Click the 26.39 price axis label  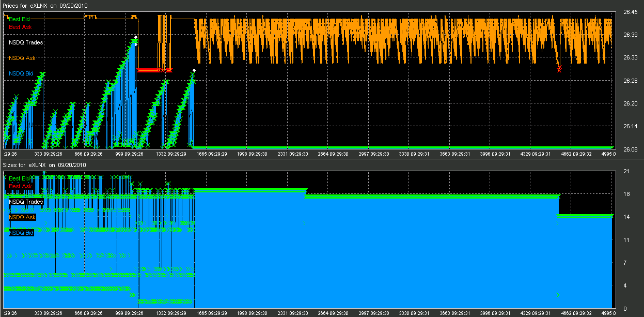[x=631, y=35]
